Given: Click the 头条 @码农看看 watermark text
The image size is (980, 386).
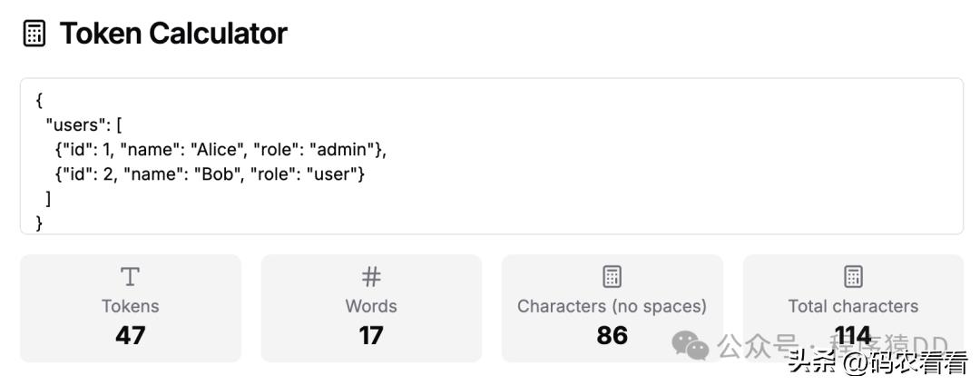Looking at the screenshot, I should click(877, 364).
